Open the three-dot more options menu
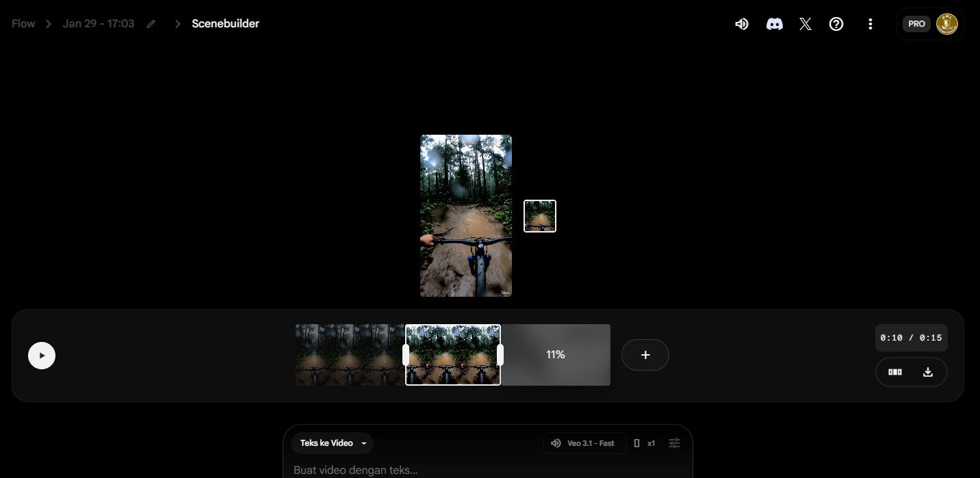This screenshot has width=980, height=478. [871, 24]
